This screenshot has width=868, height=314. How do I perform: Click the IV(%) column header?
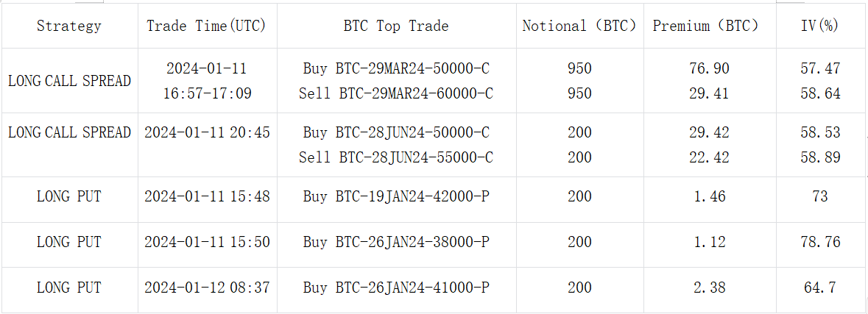(x=820, y=26)
